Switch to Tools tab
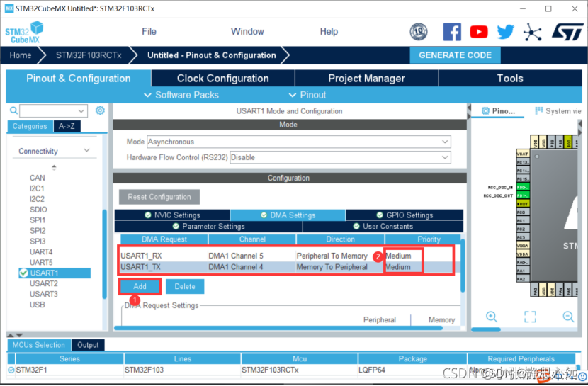The height and width of the screenshot is (386, 588). coord(510,79)
